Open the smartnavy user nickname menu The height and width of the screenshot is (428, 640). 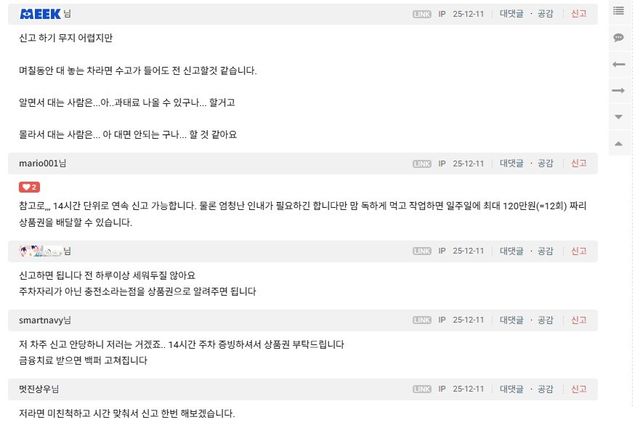click(x=45, y=320)
